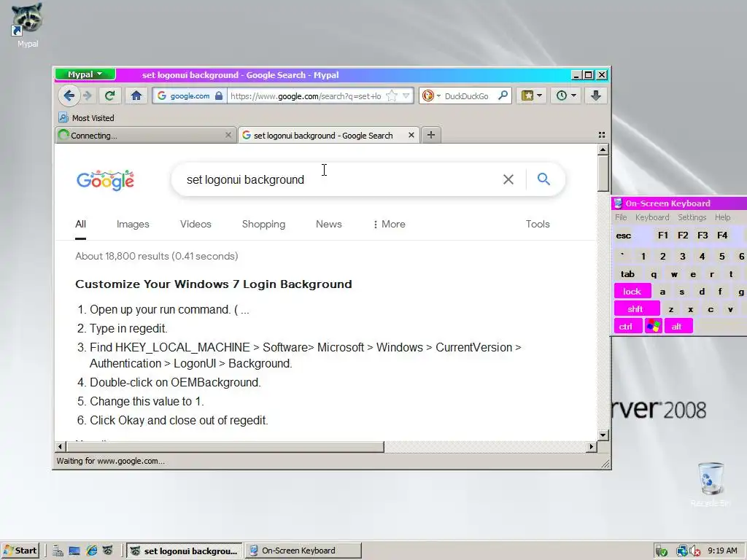Open the network tray icon

[x=682, y=551]
